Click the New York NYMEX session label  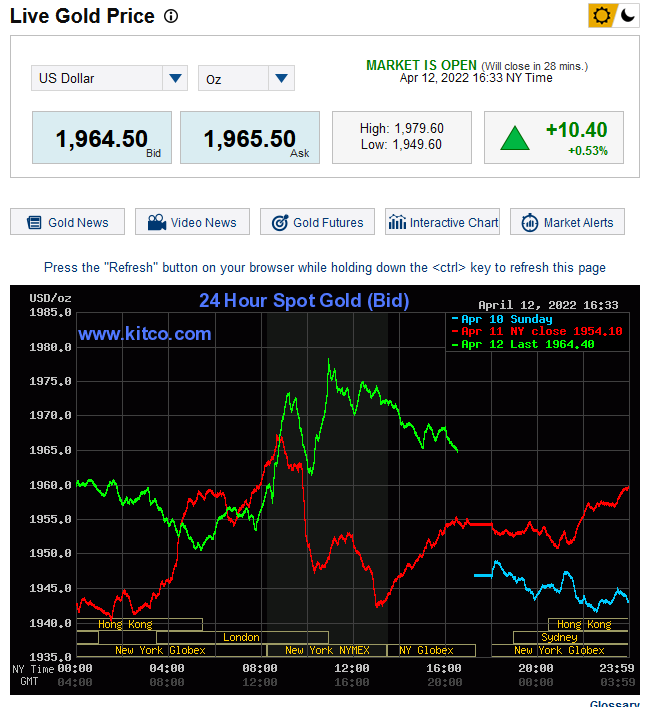click(x=327, y=650)
